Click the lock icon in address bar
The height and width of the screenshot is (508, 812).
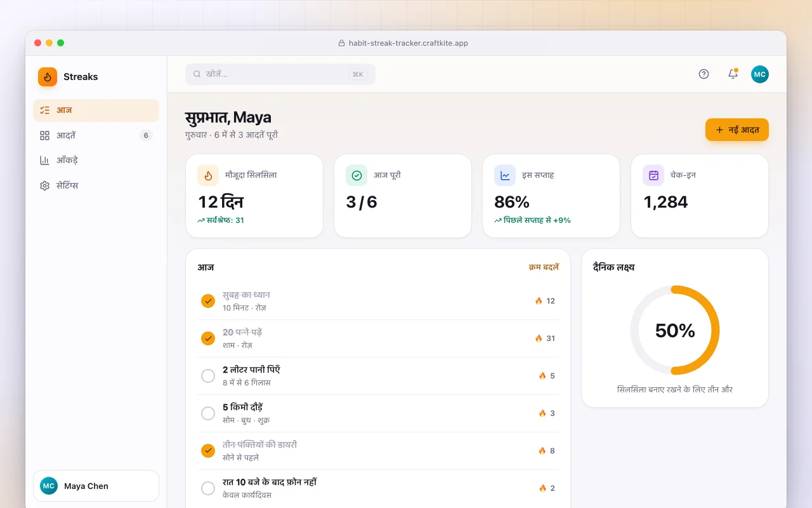coord(342,43)
